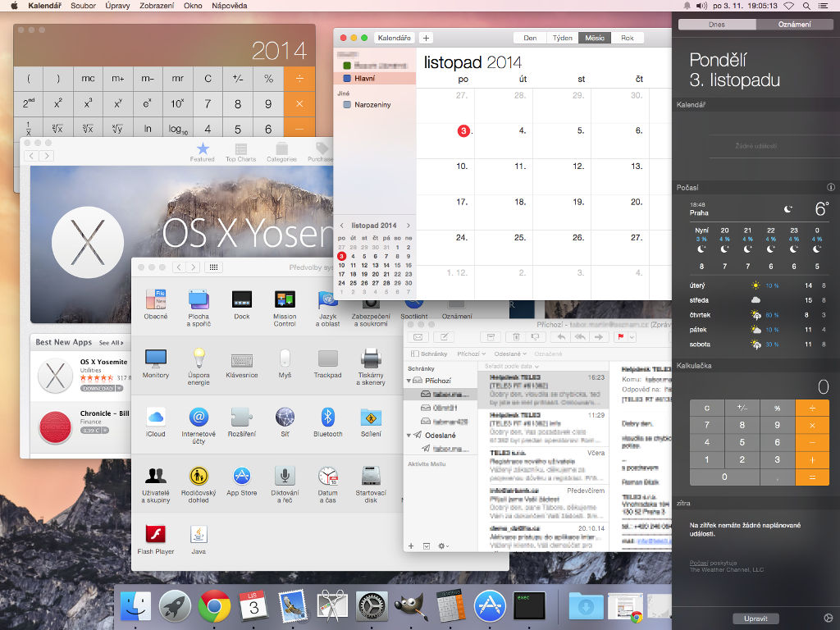Open Finder from the Dock
Viewport: 840px width, 630px height.
[x=135, y=606]
